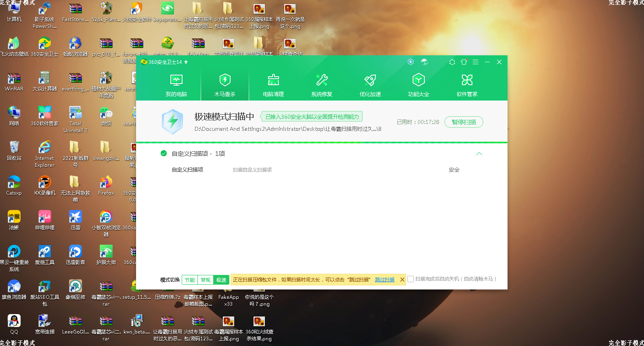Select the Internet Explorer desktop icon
Viewport: 644px width, 346px height.
44,154
